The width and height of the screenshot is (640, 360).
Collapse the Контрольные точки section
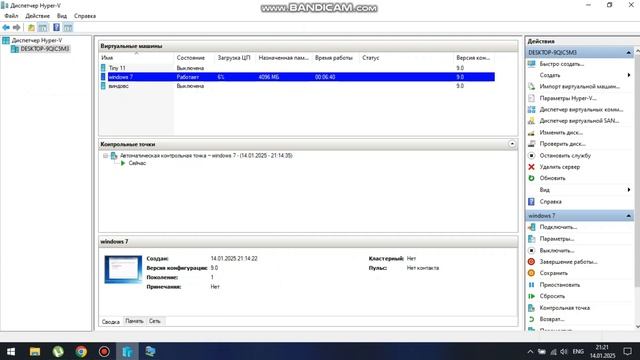[x=512, y=144]
